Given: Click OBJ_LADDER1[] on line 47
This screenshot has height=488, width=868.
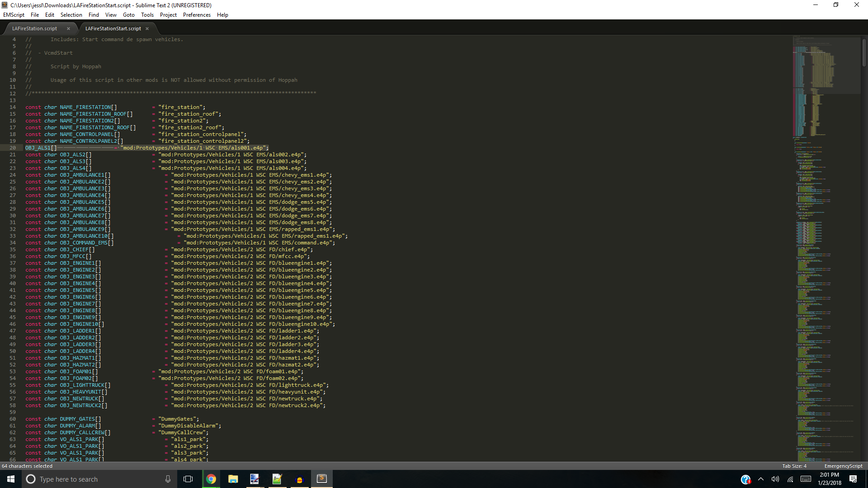Looking at the screenshot, I should [80, 331].
